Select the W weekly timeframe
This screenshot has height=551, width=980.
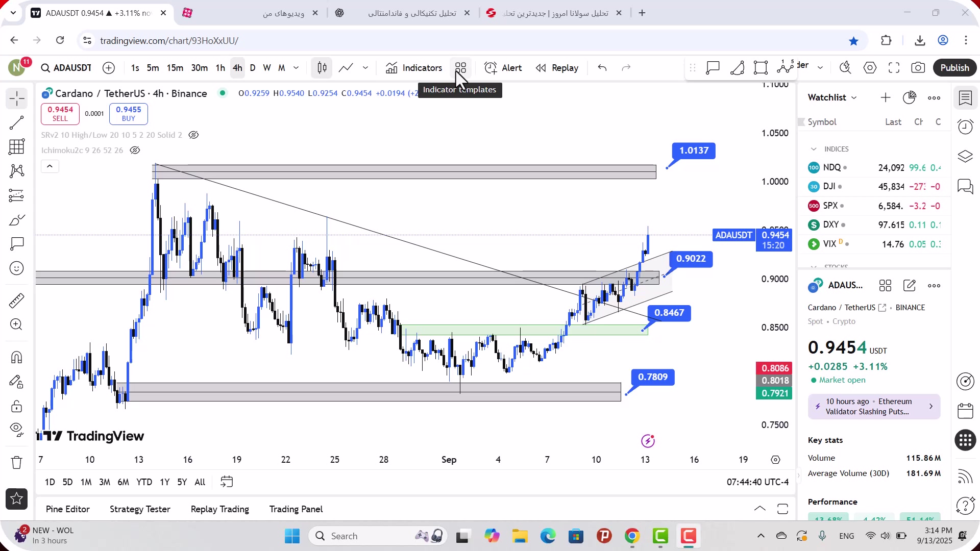(267, 68)
